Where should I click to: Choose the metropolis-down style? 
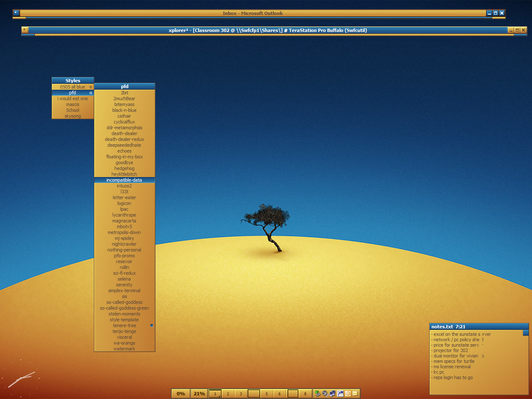(x=125, y=232)
